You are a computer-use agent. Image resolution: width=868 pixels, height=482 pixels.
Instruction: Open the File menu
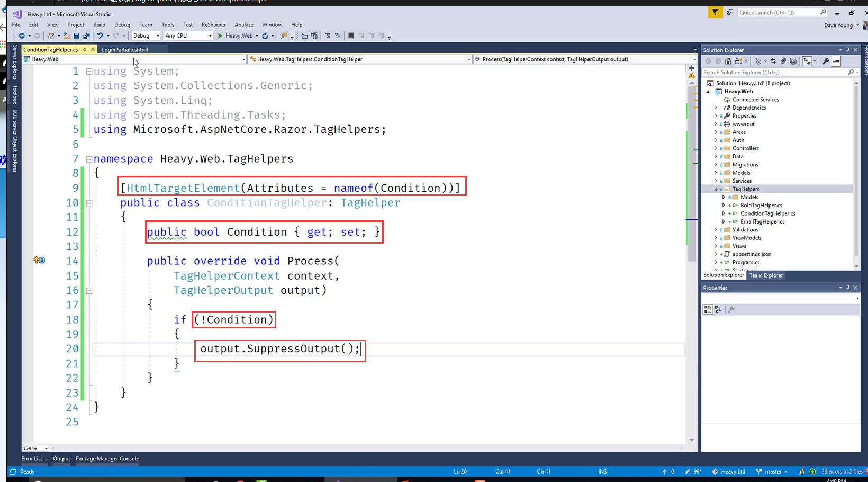(16, 25)
